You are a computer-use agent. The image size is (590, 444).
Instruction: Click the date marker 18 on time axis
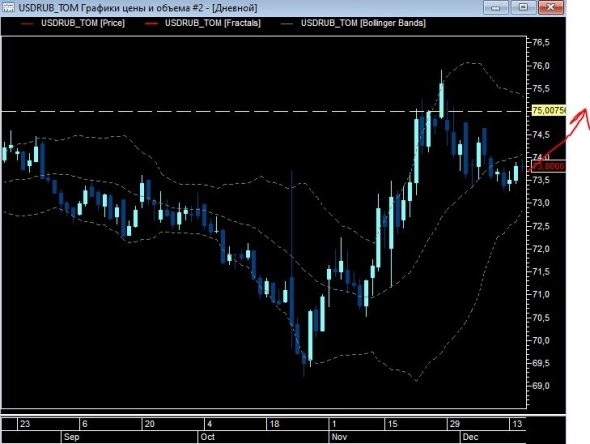click(275, 424)
